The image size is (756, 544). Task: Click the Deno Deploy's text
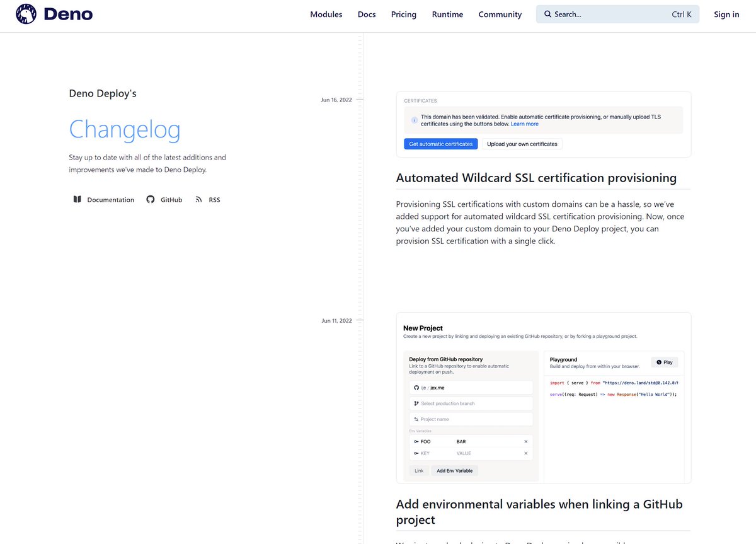[x=103, y=93]
